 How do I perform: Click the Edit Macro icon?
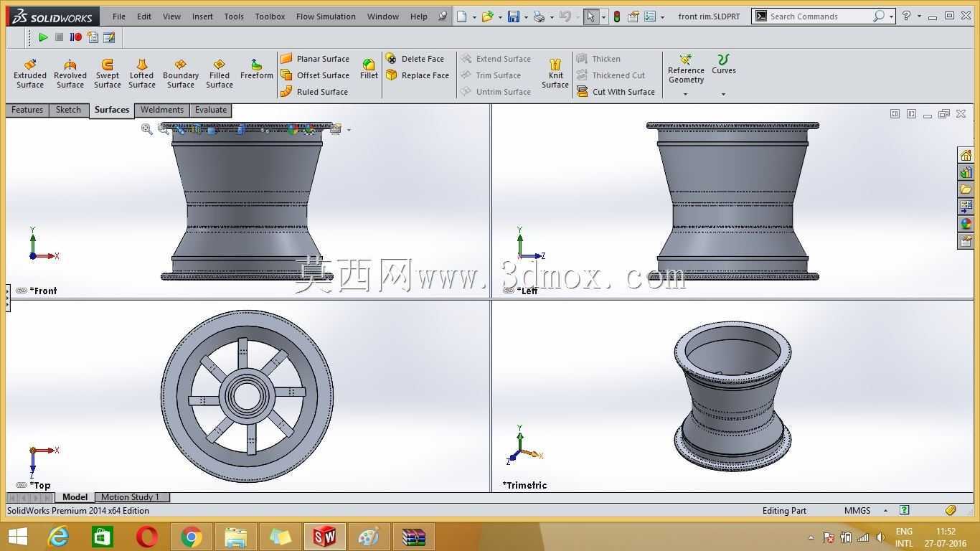109,37
